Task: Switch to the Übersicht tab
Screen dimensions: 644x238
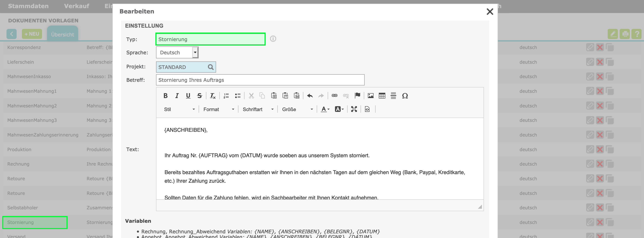Action: [62, 35]
